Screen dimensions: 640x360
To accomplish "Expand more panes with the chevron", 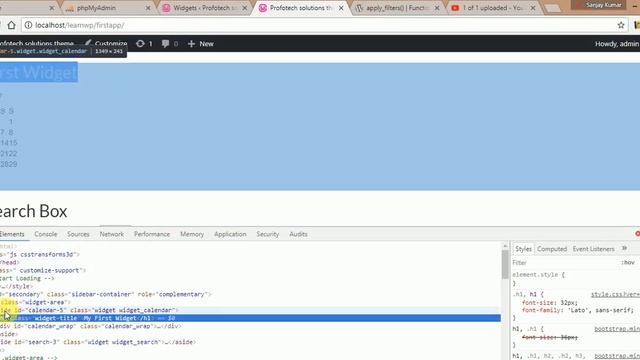I will pyautogui.click(x=624, y=249).
